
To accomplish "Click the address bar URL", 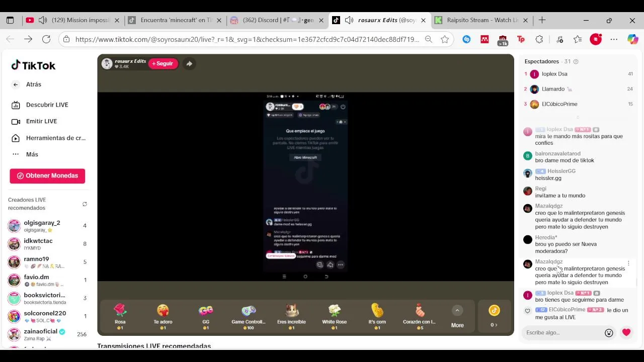I will point(247,39).
